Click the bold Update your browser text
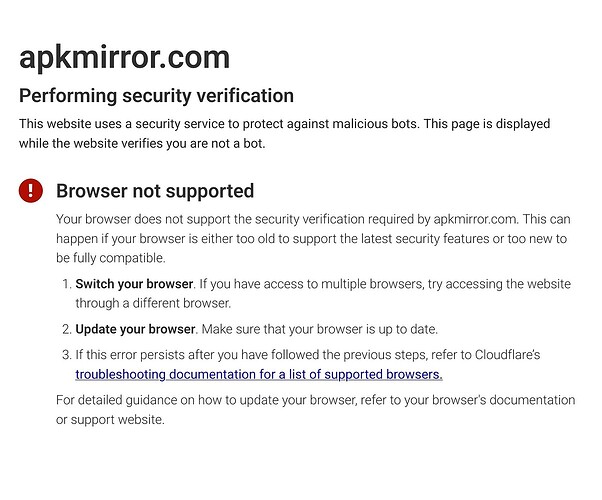This screenshot has height=500, width=602. pos(135,329)
